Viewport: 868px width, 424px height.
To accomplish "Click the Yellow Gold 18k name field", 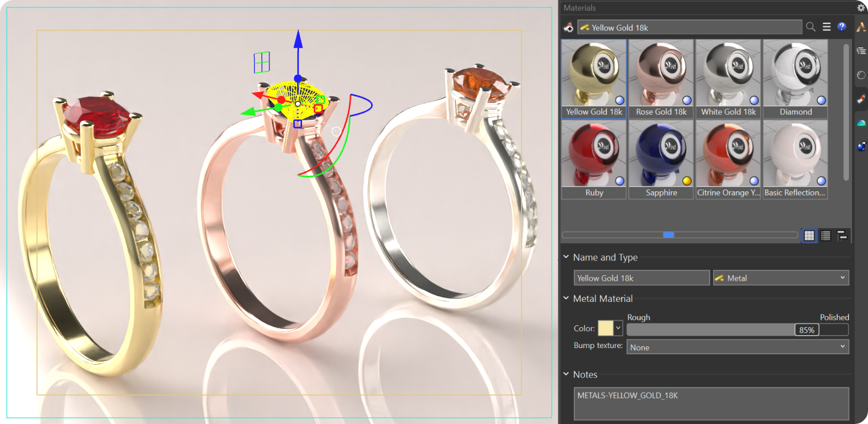I will 641,278.
